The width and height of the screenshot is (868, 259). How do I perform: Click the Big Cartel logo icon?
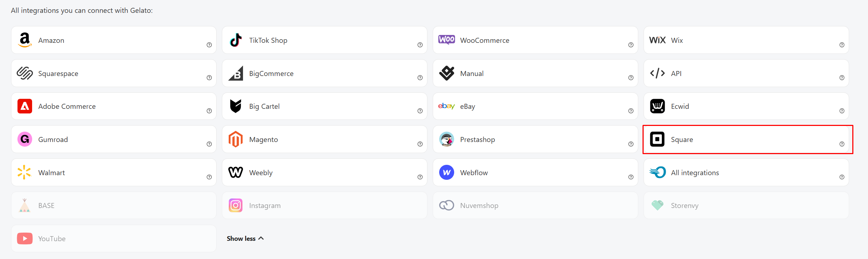235,106
